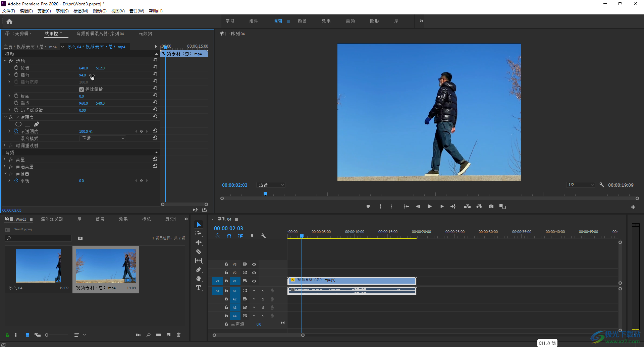Click the Lift button
Screen dimensions: 644x347
tap(467, 207)
